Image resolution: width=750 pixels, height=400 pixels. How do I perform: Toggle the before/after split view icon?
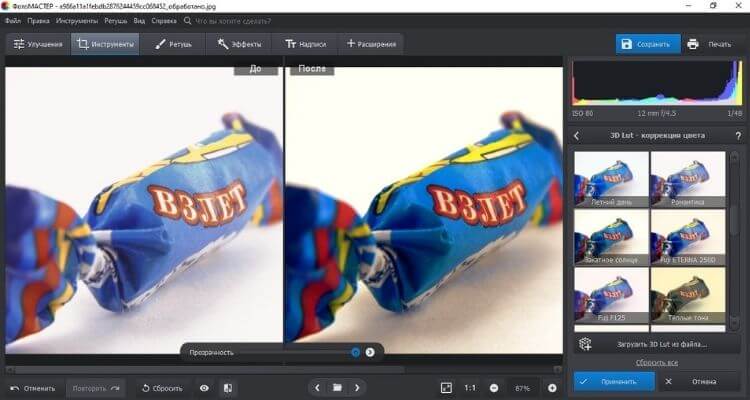[x=228, y=387]
